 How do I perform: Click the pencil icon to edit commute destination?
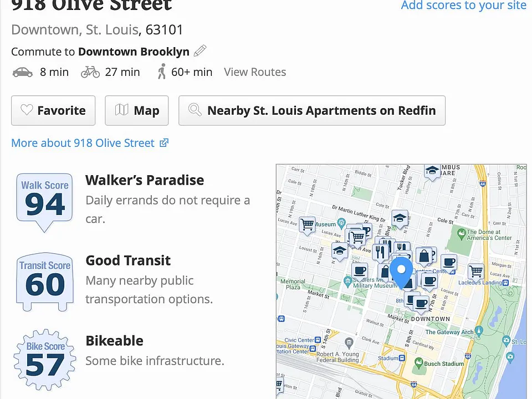point(200,51)
